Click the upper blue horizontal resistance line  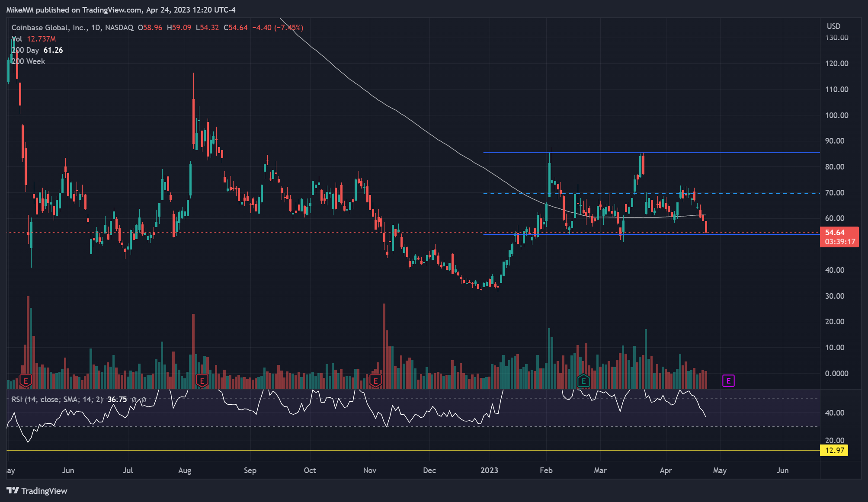tap(651, 153)
